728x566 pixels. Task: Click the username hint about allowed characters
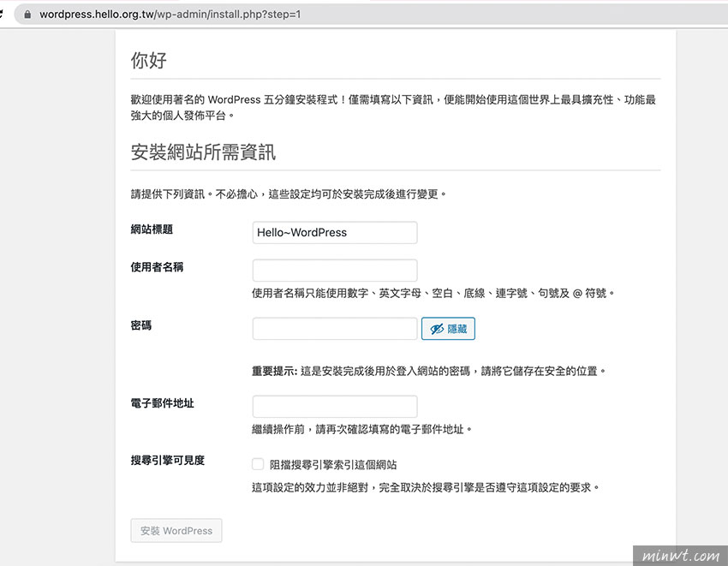433,293
